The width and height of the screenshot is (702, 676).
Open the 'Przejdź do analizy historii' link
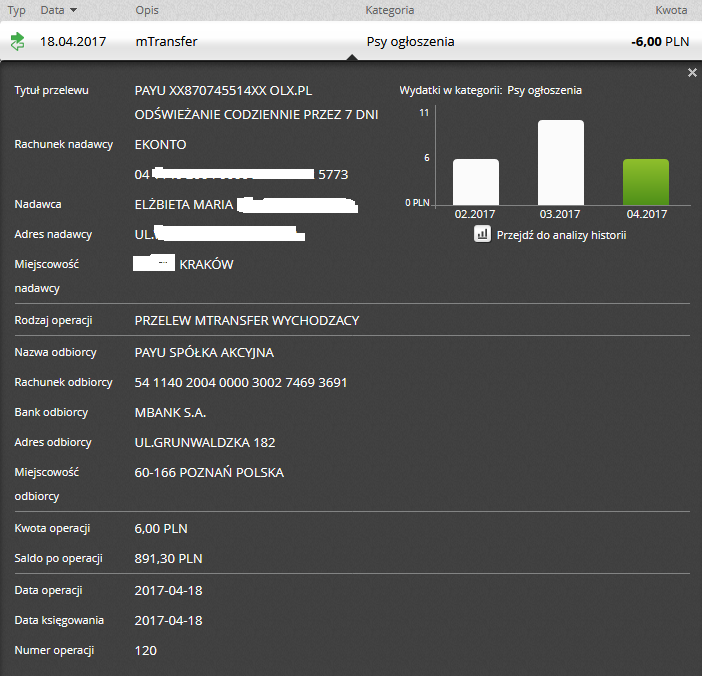(560, 235)
